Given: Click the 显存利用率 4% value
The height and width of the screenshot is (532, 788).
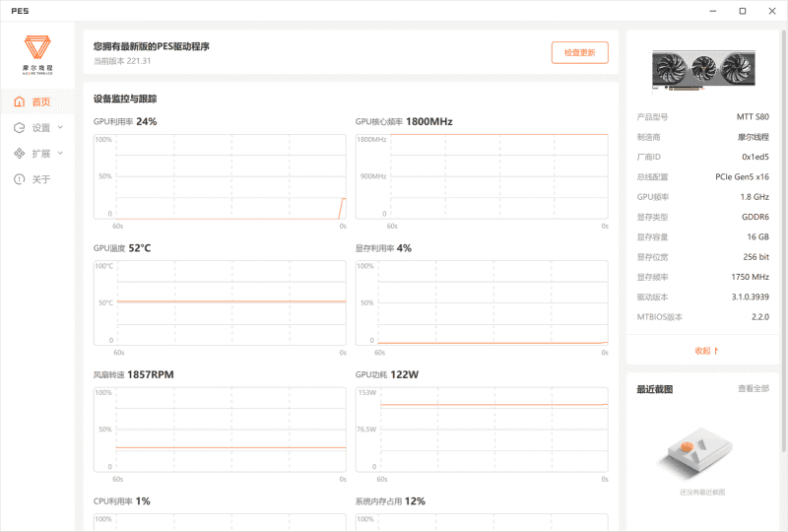Looking at the screenshot, I should pyautogui.click(x=404, y=248).
